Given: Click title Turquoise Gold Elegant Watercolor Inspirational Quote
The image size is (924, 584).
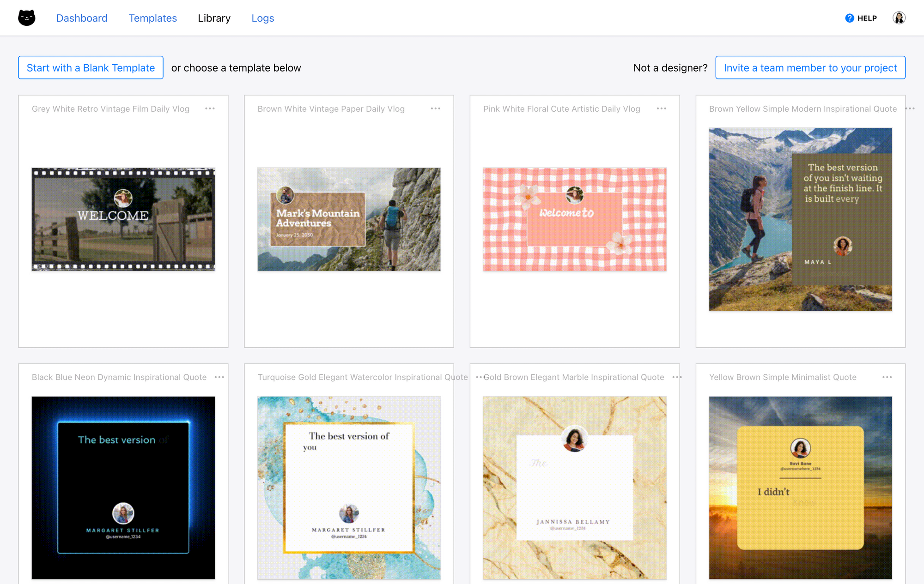Looking at the screenshot, I should [x=362, y=377].
